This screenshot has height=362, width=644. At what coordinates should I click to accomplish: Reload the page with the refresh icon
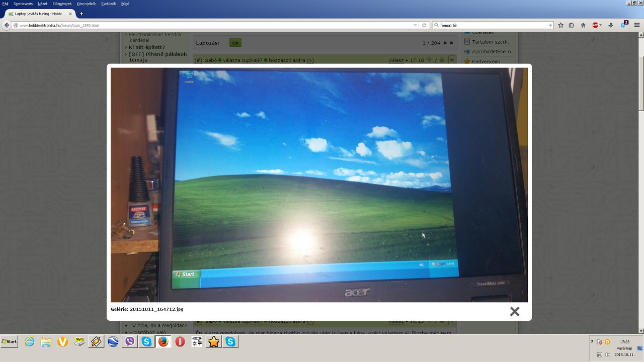point(424,25)
